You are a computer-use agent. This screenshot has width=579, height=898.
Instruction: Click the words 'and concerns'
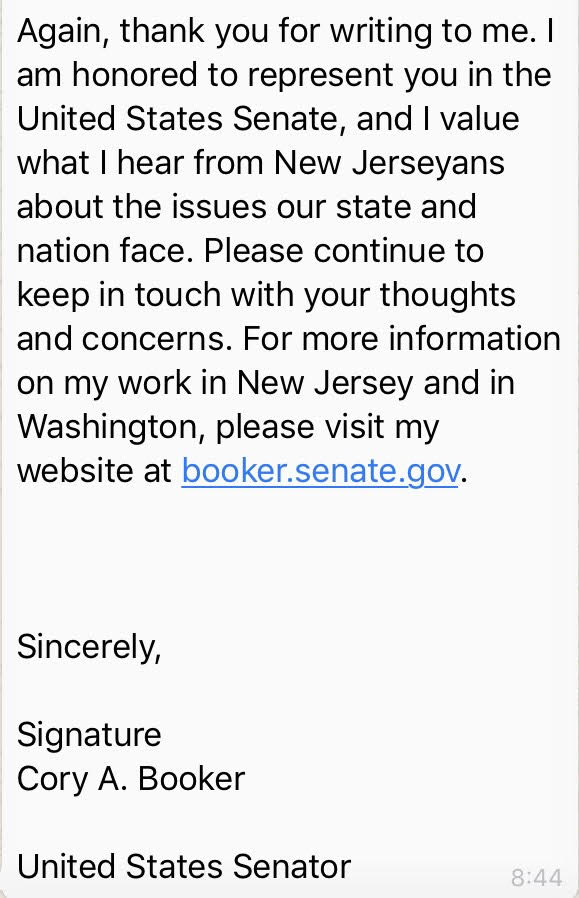(121, 339)
